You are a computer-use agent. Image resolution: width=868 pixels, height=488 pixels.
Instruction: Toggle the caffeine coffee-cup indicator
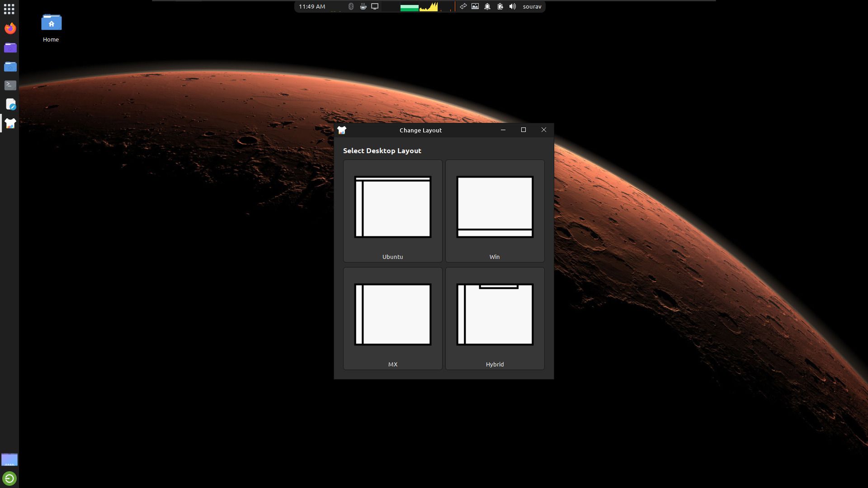point(364,6)
